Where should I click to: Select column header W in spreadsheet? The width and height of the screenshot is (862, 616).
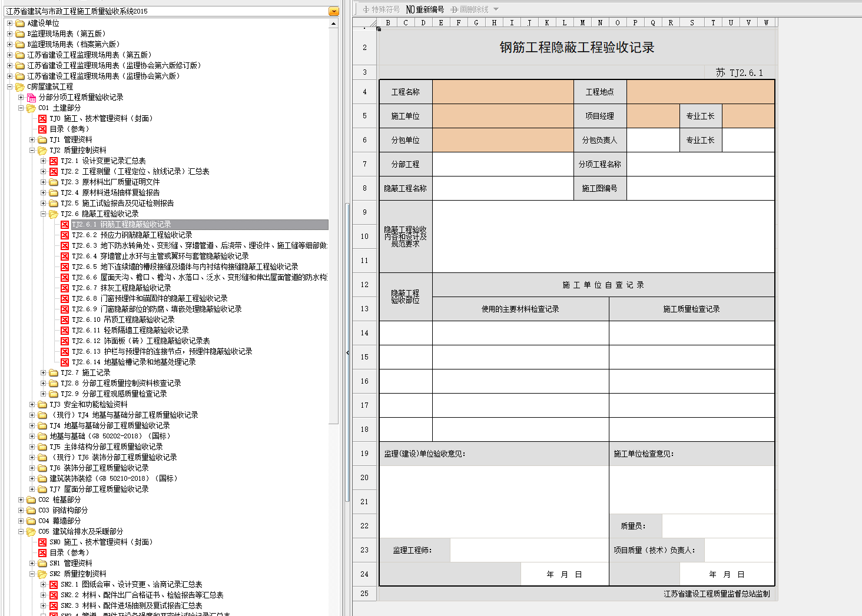[766, 23]
